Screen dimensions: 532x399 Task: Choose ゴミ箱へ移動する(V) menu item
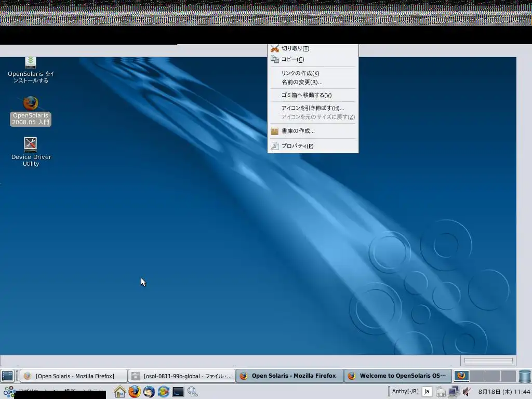point(313,95)
